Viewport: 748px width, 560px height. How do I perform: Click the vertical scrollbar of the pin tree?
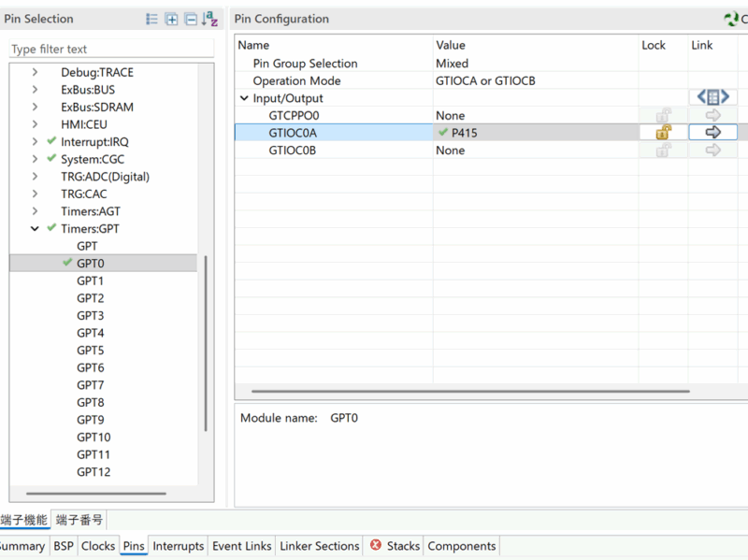pyautogui.click(x=206, y=343)
